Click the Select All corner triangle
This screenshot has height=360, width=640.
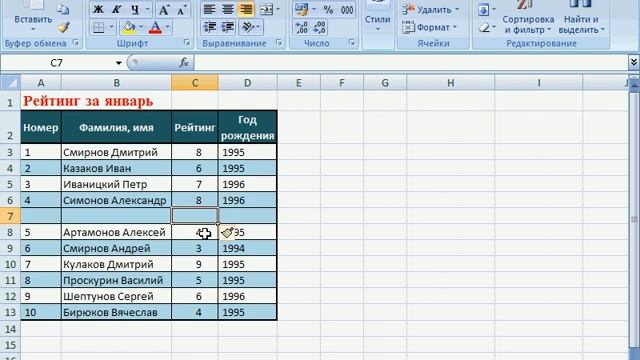[x=11, y=83]
